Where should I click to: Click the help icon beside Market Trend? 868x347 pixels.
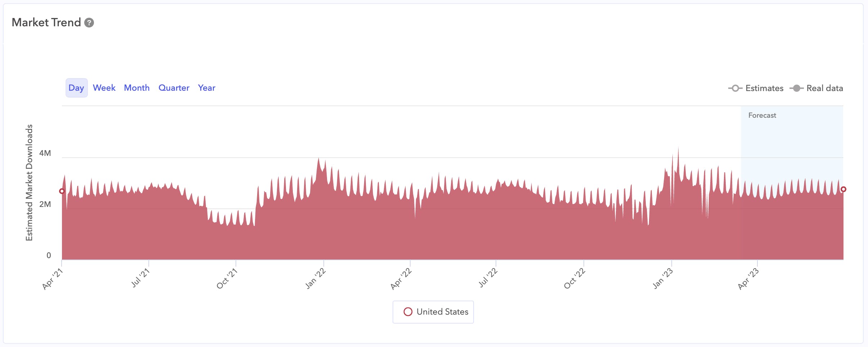tap(89, 23)
